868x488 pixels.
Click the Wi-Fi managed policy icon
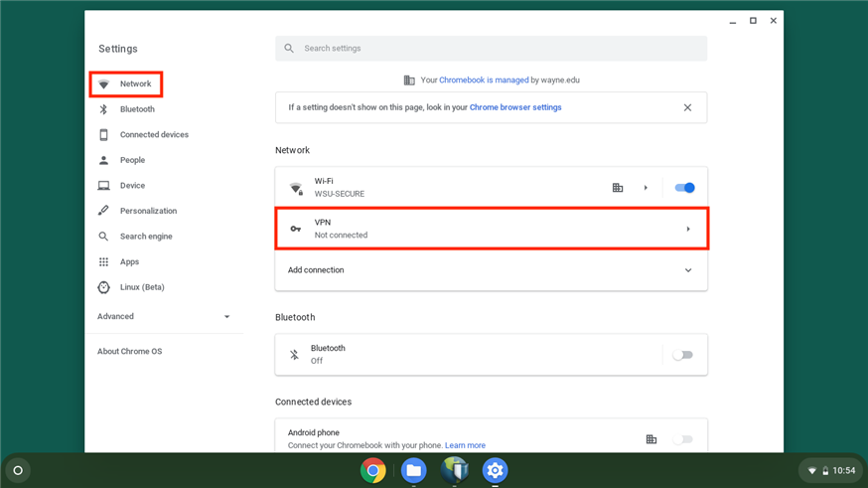(x=618, y=188)
